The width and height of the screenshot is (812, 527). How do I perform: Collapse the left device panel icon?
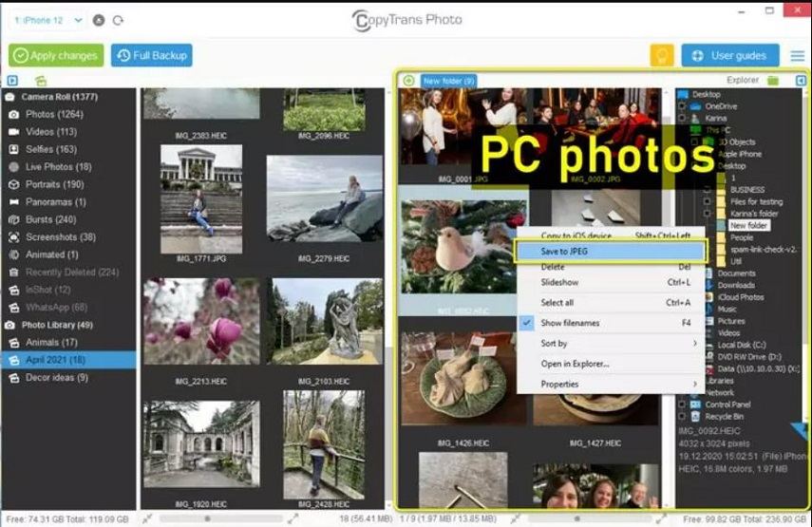pyautogui.click(x=12, y=82)
